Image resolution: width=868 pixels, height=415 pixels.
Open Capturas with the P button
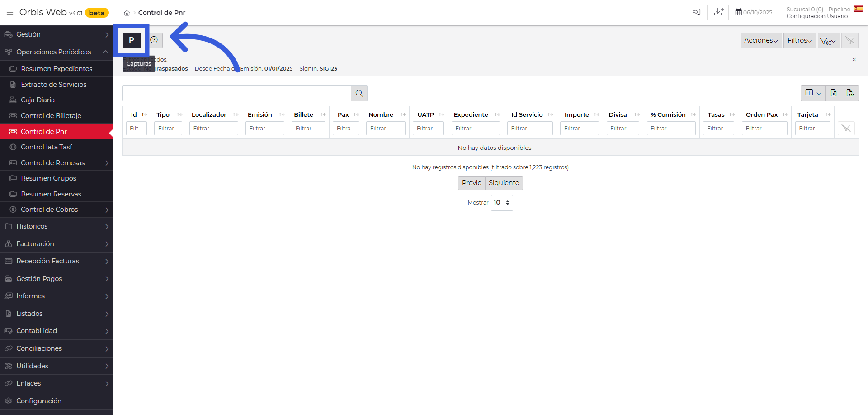click(x=132, y=40)
